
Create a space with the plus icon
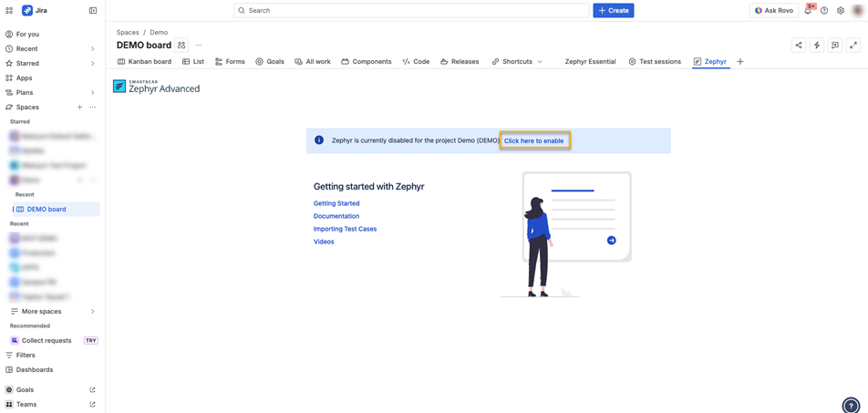point(79,107)
